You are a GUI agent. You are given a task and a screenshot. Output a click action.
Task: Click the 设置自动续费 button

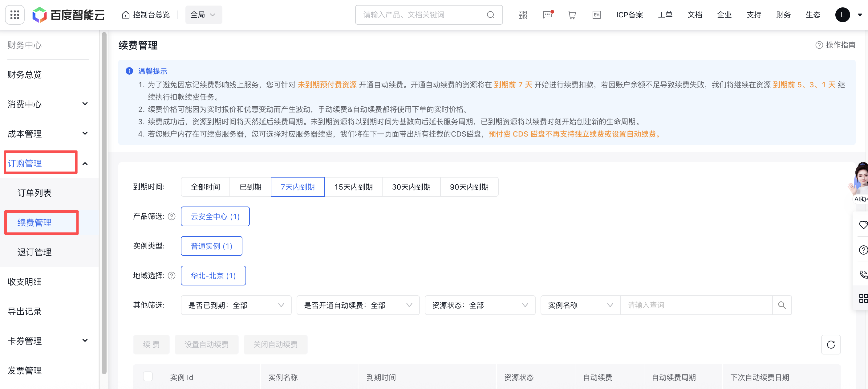[x=206, y=345]
